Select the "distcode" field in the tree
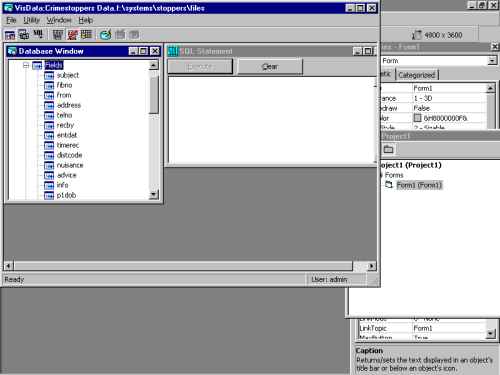500x375 pixels. [x=69, y=155]
